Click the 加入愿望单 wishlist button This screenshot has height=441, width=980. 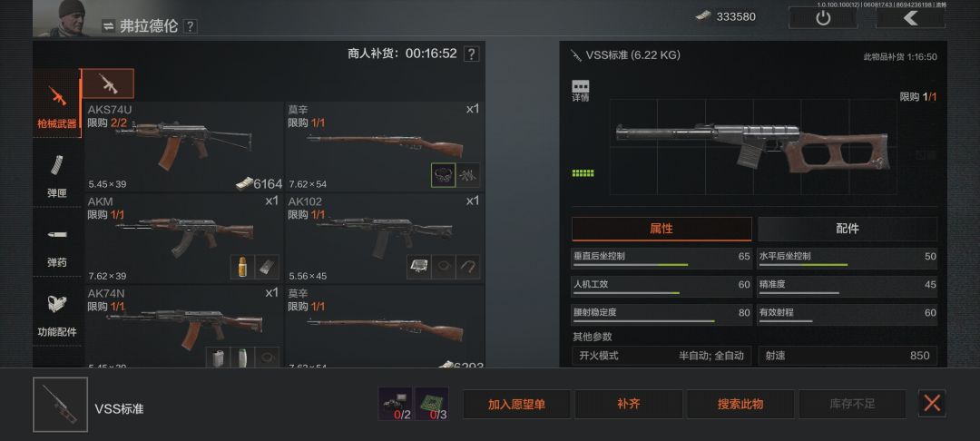[516, 404]
